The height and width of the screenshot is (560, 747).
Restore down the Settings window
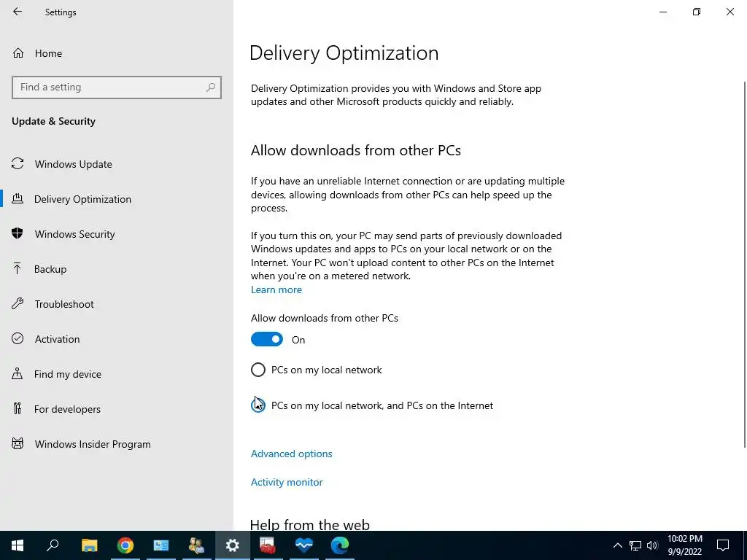pyautogui.click(x=697, y=12)
